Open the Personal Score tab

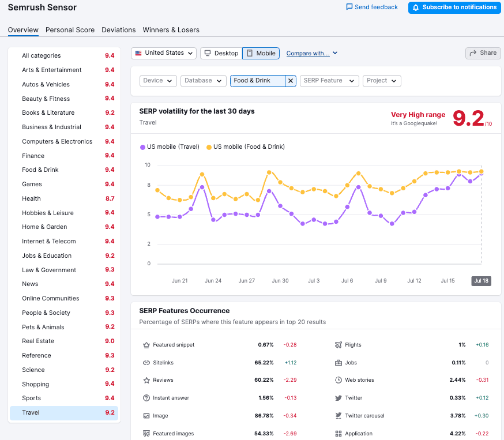[x=70, y=30]
